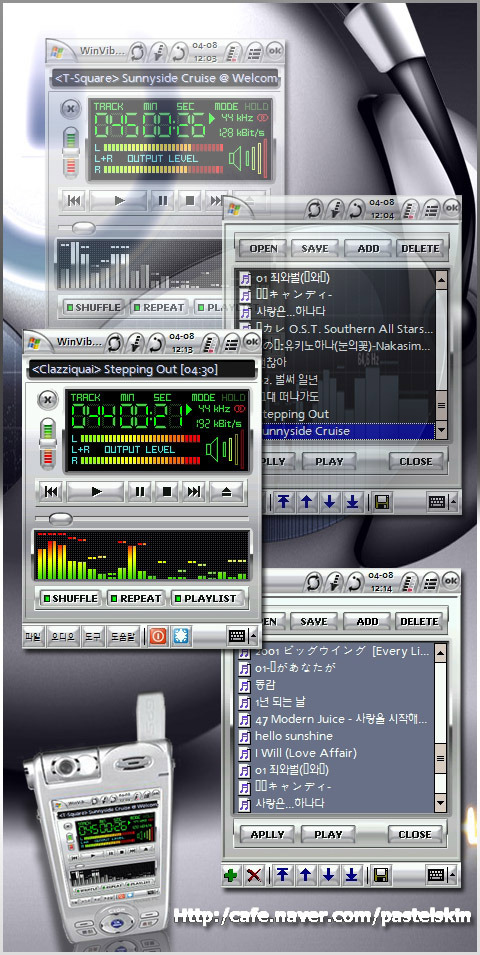Viewport: 480px width, 955px height.
Task: Click list icon in Clazziquai player title bar
Action: [231, 342]
